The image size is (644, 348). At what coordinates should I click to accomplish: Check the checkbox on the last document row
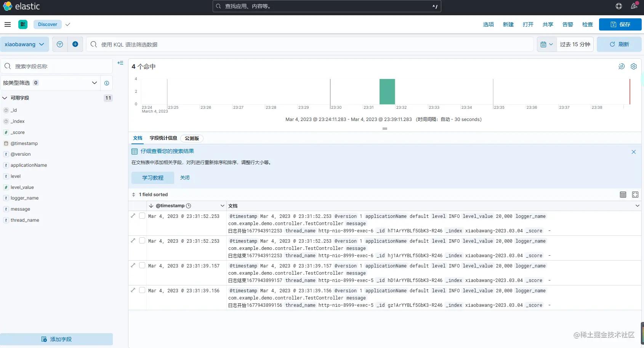point(142,290)
